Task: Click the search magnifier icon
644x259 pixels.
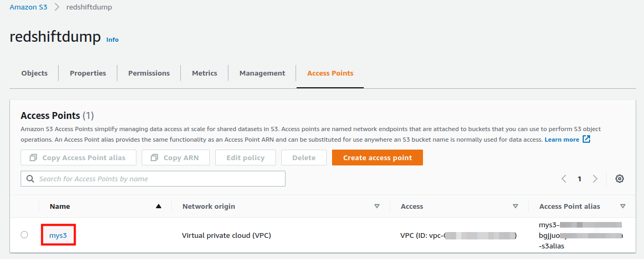Action: click(30, 179)
